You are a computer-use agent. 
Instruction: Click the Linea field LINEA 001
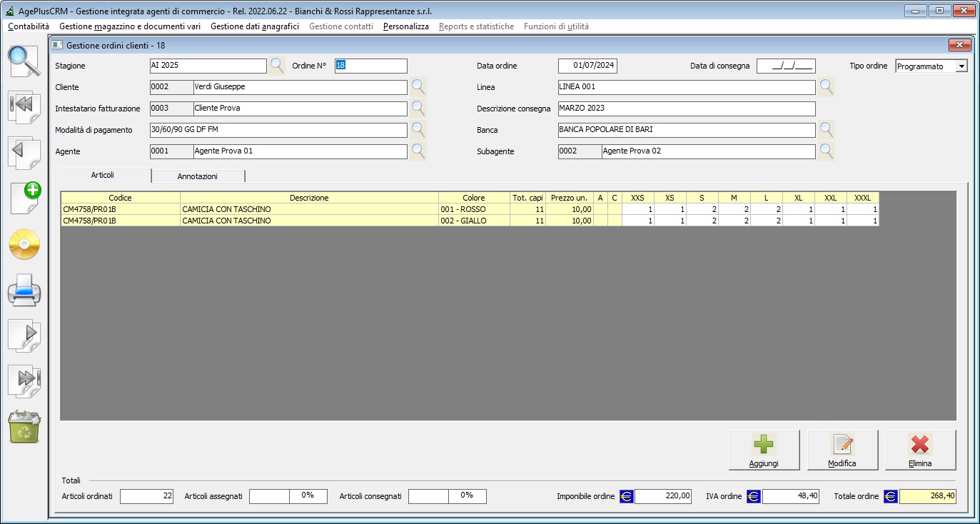[x=687, y=87]
